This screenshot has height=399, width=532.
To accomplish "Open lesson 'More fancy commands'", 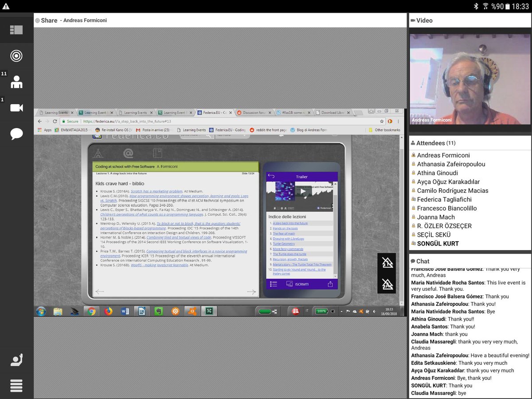I will (288, 249).
